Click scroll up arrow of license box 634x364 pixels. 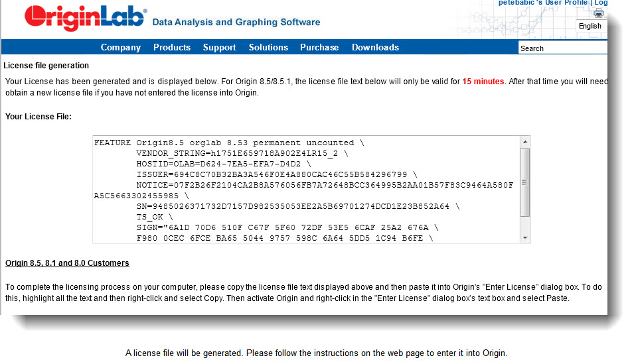coord(525,142)
